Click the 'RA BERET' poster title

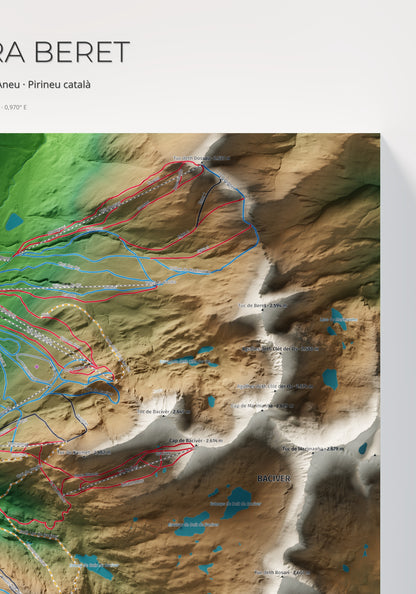pyautogui.click(x=65, y=53)
